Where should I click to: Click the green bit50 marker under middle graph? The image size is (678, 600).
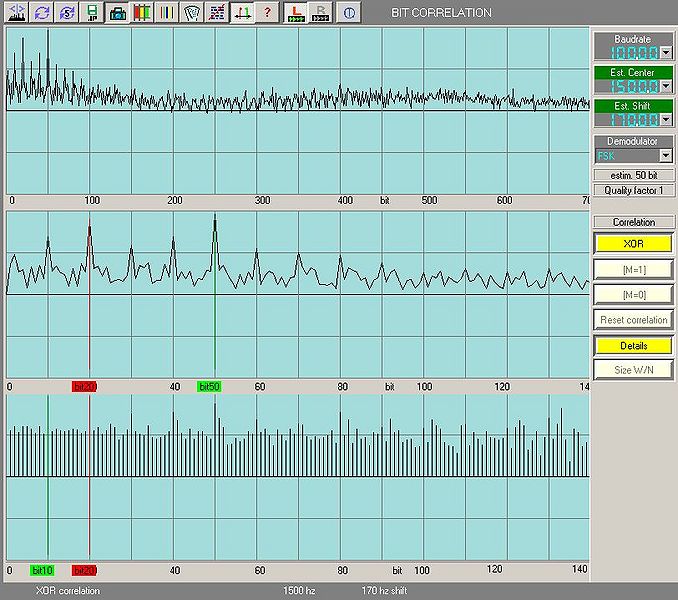point(209,386)
